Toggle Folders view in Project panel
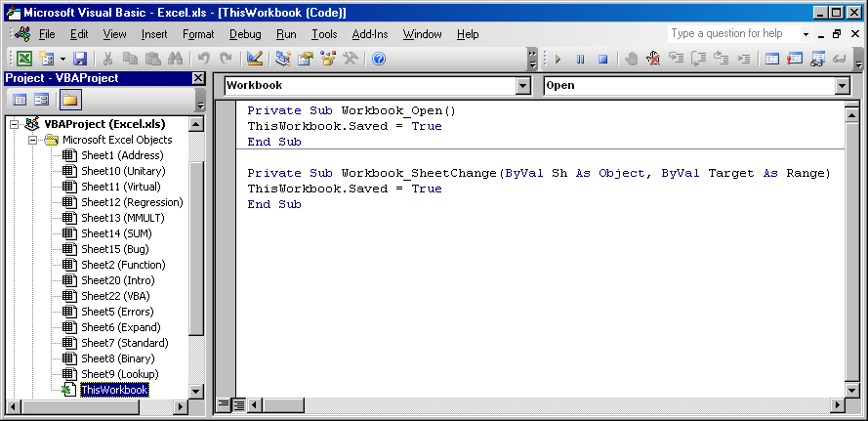Image resolution: width=868 pixels, height=421 pixels. click(70, 100)
